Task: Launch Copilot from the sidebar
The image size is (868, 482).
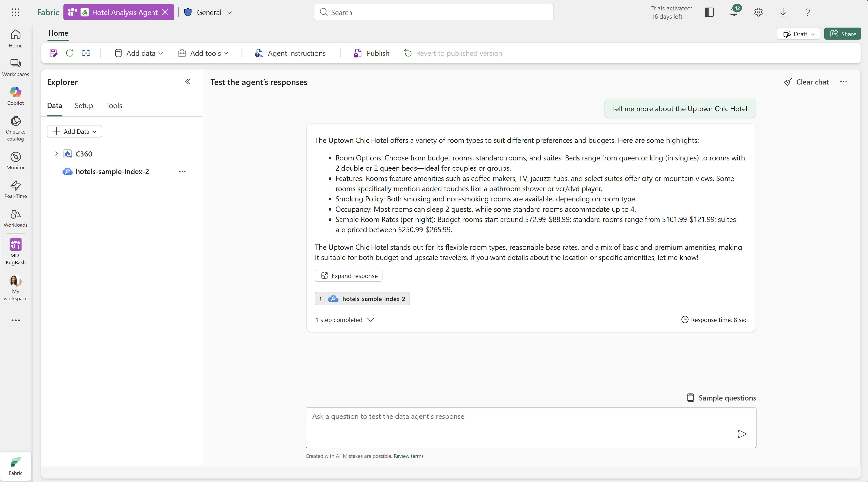Action: point(16,96)
